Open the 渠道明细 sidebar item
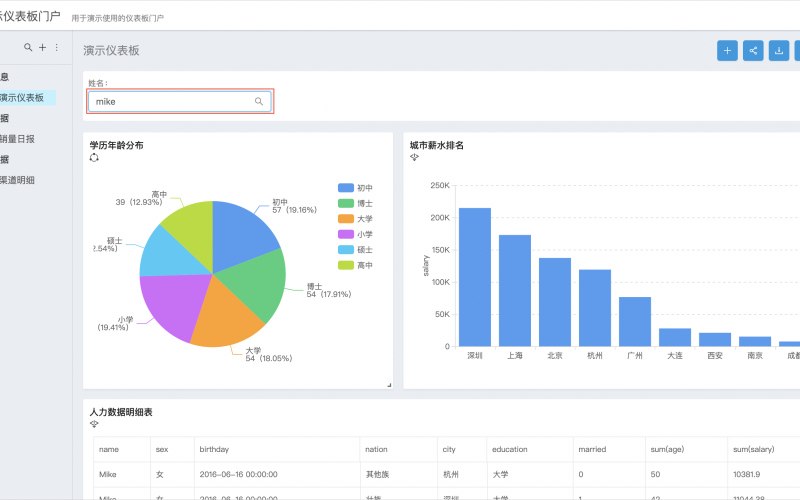Image resolution: width=800 pixels, height=500 pixels. [x=17, y=180]
